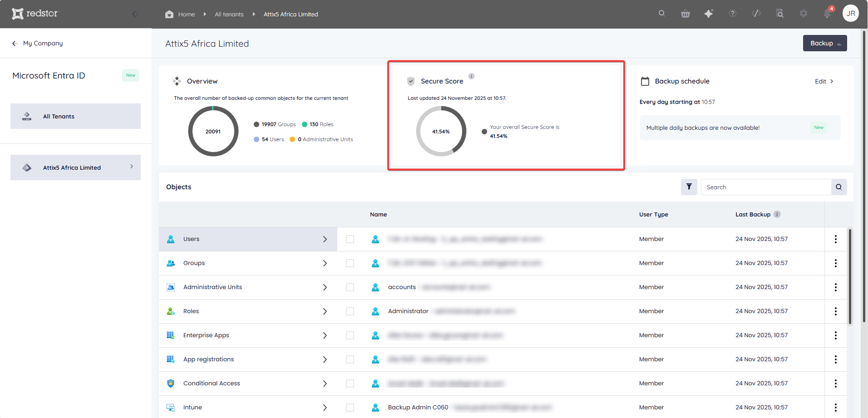Tick checkbox in Conditional Access aligned row
The width and height of the screenshot is (868, 418).
pyautogui.click(x=350, y=384)
